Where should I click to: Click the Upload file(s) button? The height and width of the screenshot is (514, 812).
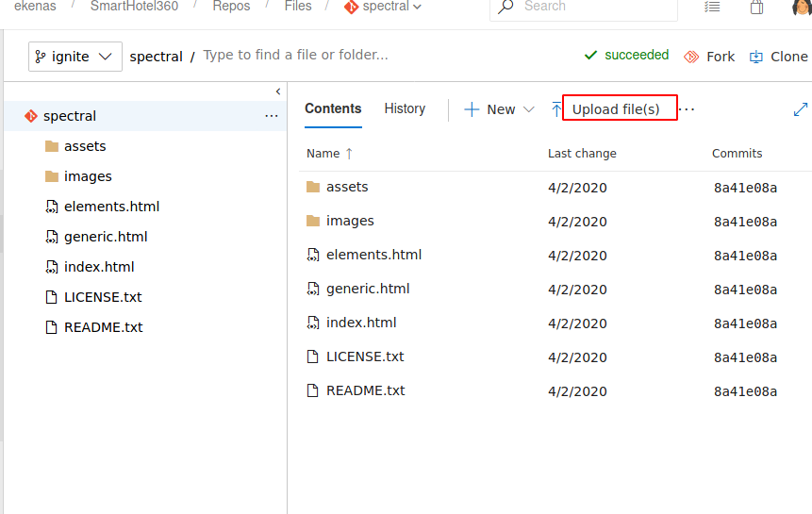coord(619,109)
